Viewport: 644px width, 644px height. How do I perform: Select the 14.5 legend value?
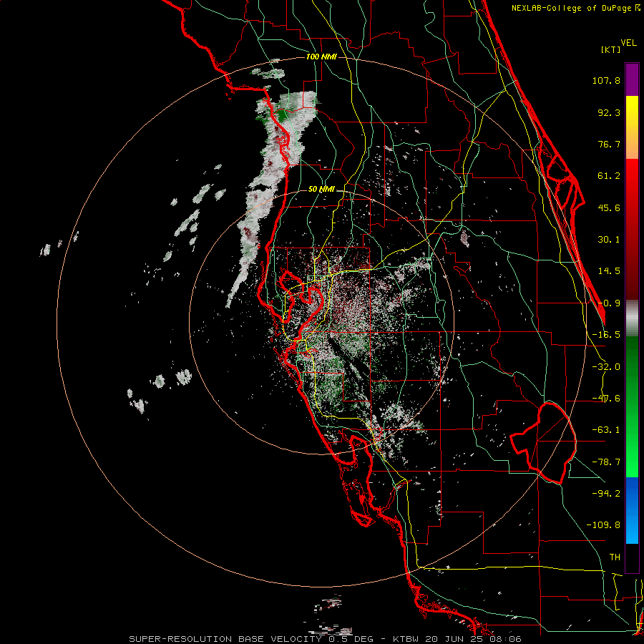609,271
